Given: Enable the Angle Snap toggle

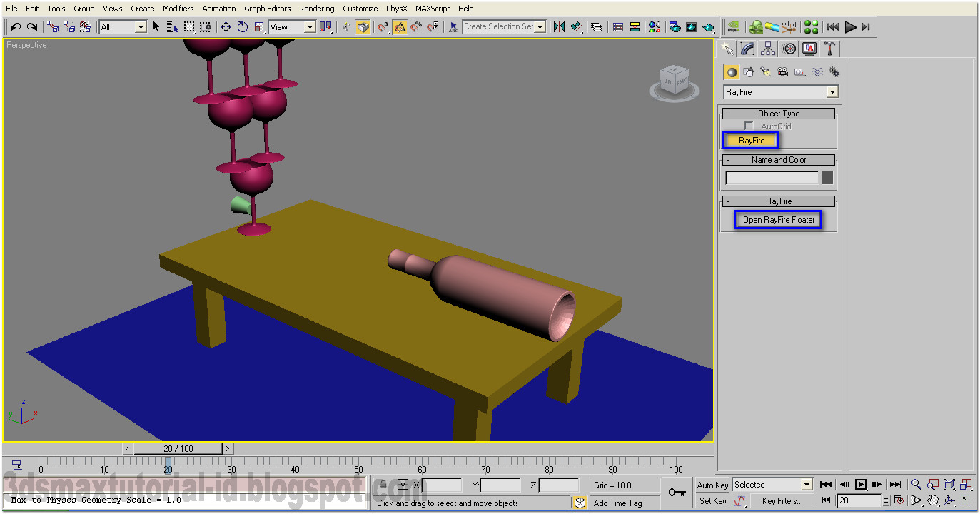Looking at the screenshot, I should pyautogui.click(x=400, y=26).
